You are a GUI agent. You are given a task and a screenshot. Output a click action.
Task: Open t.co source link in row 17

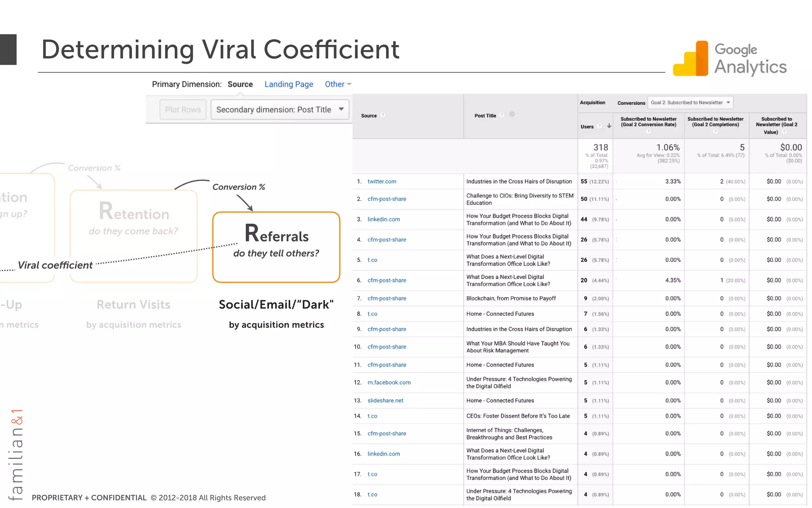coord(372,474)
